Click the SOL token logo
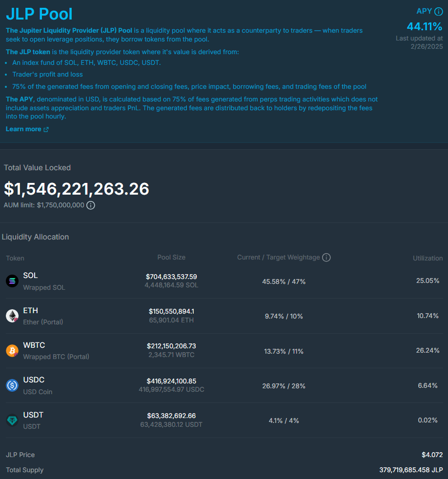This screenshot has height=479, width=448. click(x=12, y=281)
